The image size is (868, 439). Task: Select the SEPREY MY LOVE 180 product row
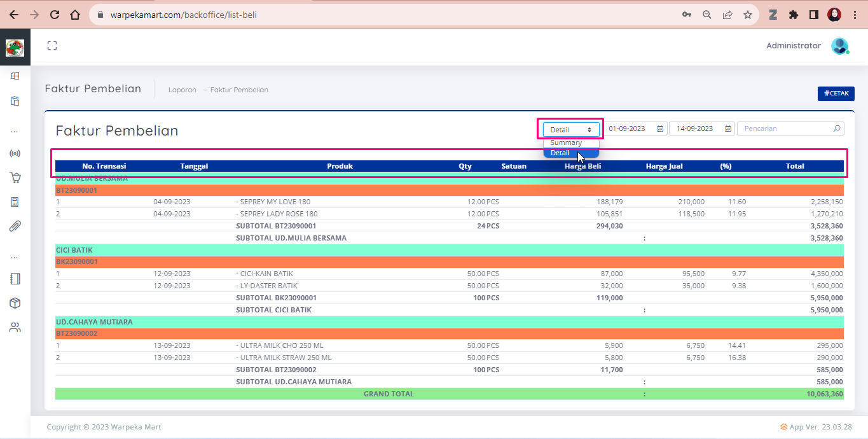click(x=450, y=202)
